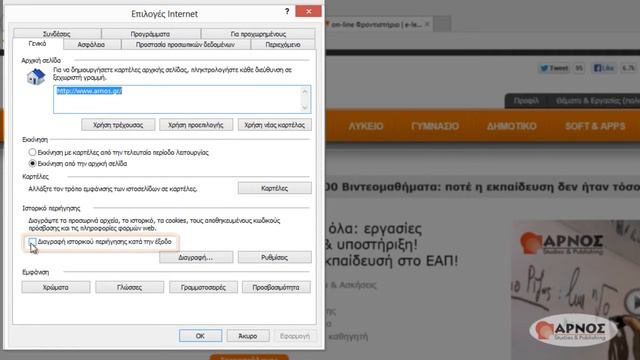Open ΔΗΜΟΤΙΚΟ in the website menu
The width and height of the screenshot is (640, 360).
(x=511, y=126)
